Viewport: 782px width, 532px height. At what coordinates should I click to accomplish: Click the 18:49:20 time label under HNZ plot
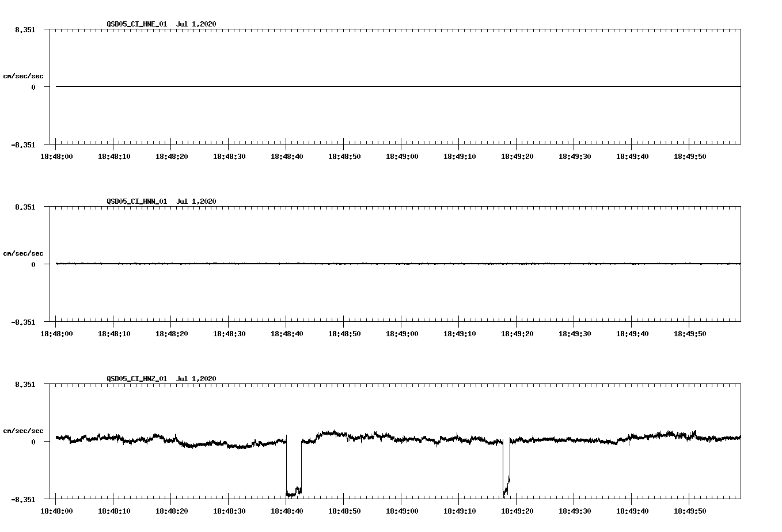click(x=517, y=511)
